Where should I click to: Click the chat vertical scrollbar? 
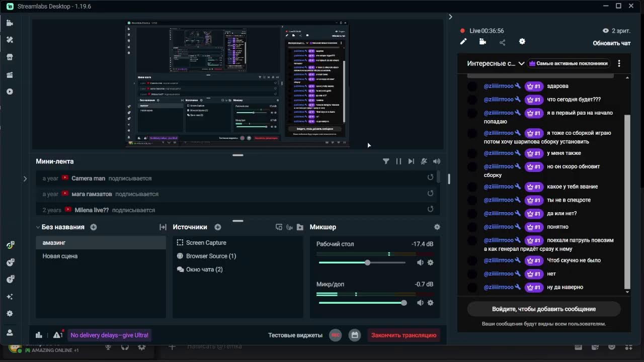click(x=627, y=201)
